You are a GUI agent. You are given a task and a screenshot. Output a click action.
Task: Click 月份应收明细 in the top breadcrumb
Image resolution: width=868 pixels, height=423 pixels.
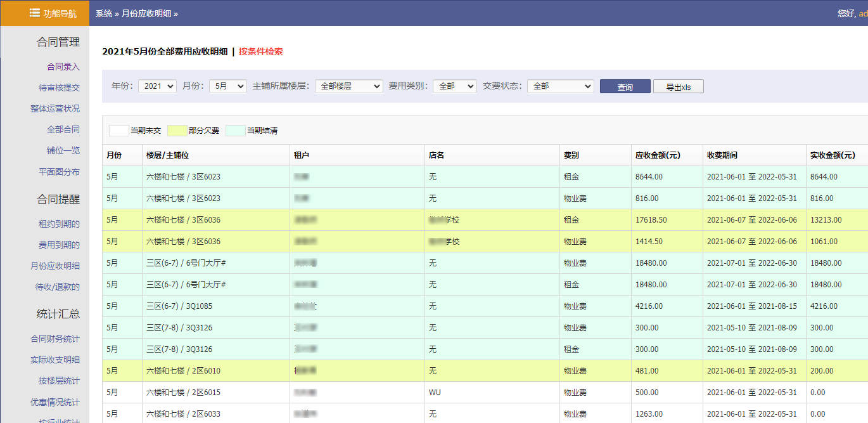(x=146, y=13)
